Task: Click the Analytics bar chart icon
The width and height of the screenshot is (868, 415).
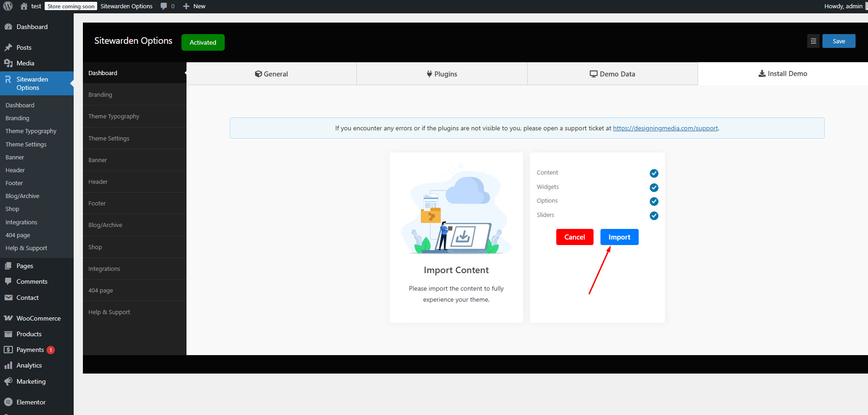Action: coord(8,365)
